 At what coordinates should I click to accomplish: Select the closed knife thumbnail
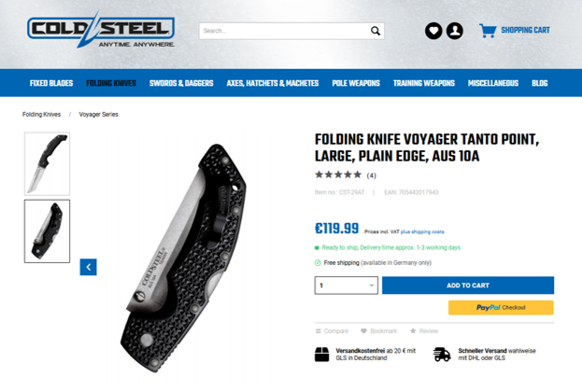(47, 231)
